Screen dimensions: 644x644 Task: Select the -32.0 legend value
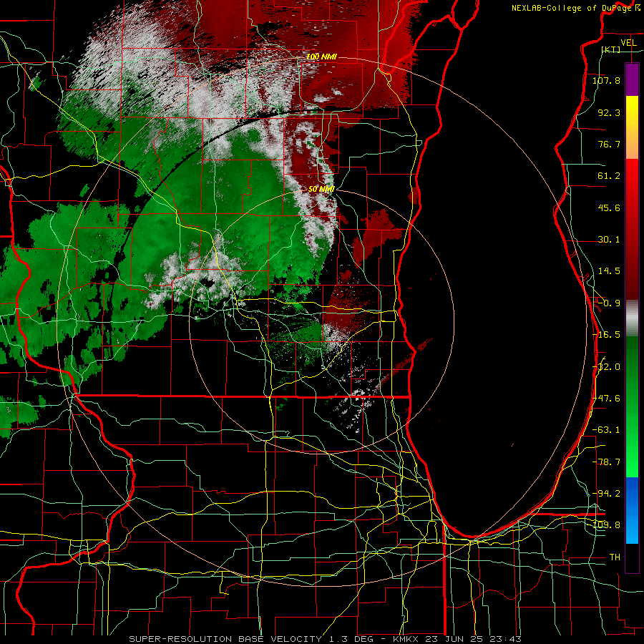coord(606,367)
